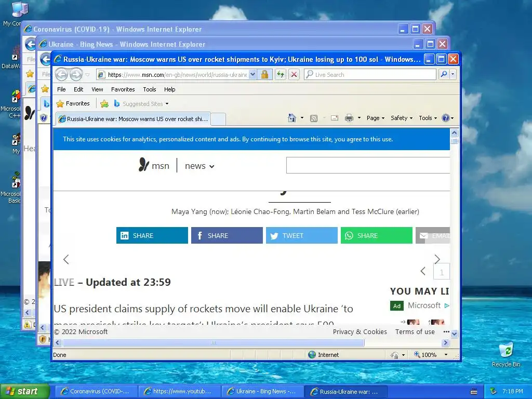Click the green Refresh arrows button

pos(280,74)
